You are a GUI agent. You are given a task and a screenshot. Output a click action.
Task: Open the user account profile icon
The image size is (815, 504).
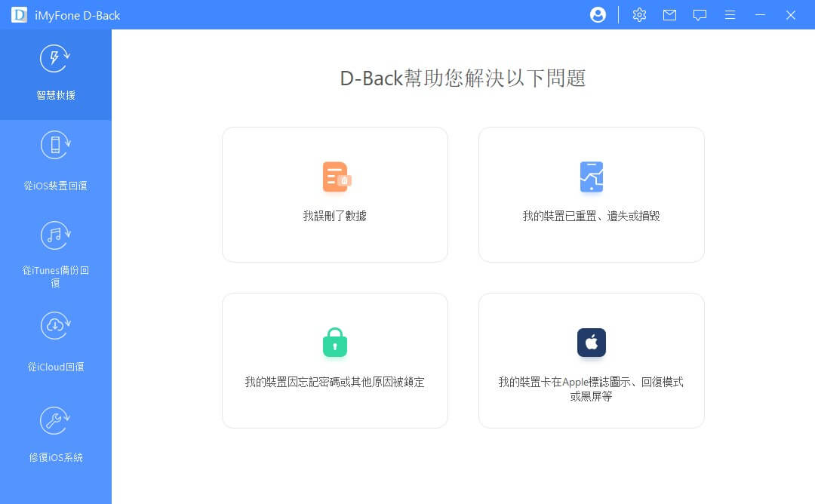(x=598, y=15)
